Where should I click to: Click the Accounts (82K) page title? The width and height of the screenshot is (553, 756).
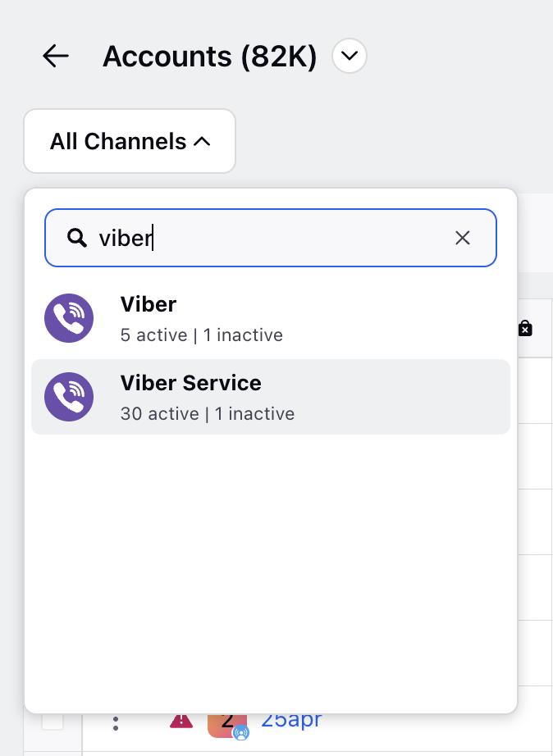(x=210, y=57)
